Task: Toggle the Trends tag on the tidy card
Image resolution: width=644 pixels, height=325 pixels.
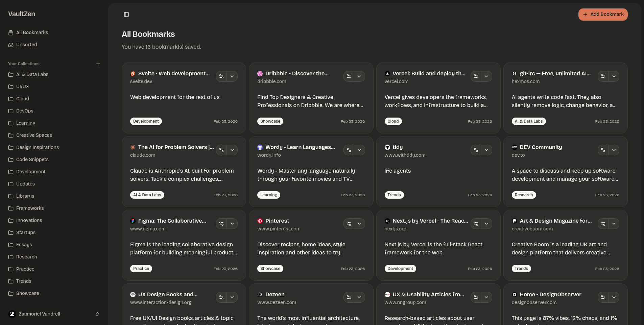Action: point(394,195)
